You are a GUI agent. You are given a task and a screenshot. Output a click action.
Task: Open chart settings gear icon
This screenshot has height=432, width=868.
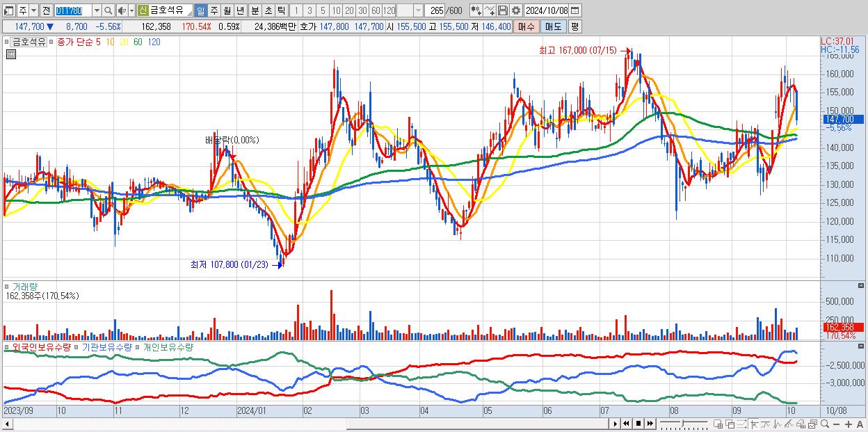point(516,11)
